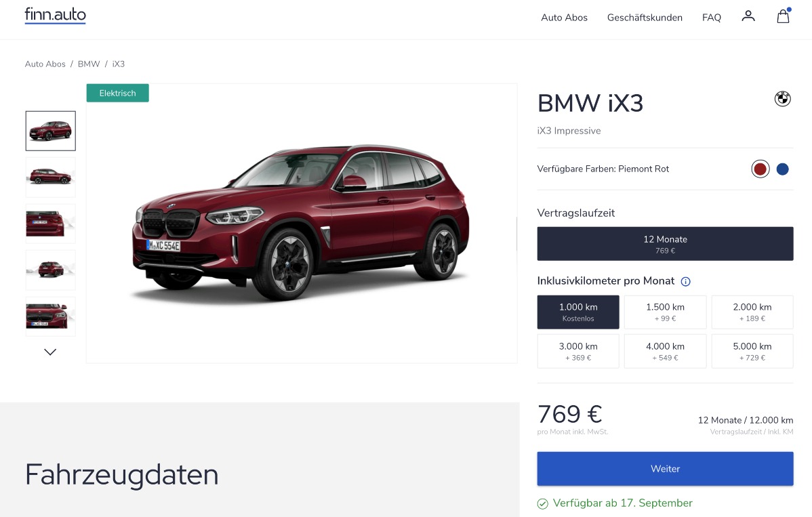Open the shopping bag cart icon

coord(783,16)
